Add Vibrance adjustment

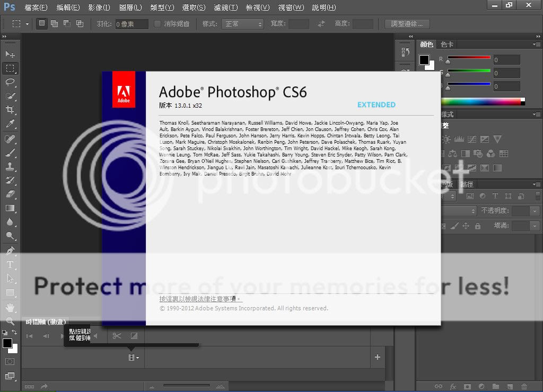[x=497, y=139]
